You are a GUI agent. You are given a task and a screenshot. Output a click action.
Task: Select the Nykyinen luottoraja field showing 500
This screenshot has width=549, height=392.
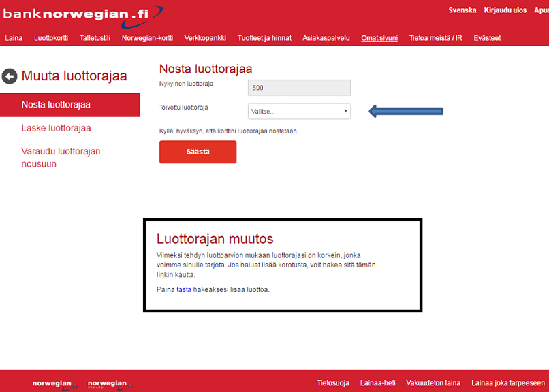coord(299,88)
